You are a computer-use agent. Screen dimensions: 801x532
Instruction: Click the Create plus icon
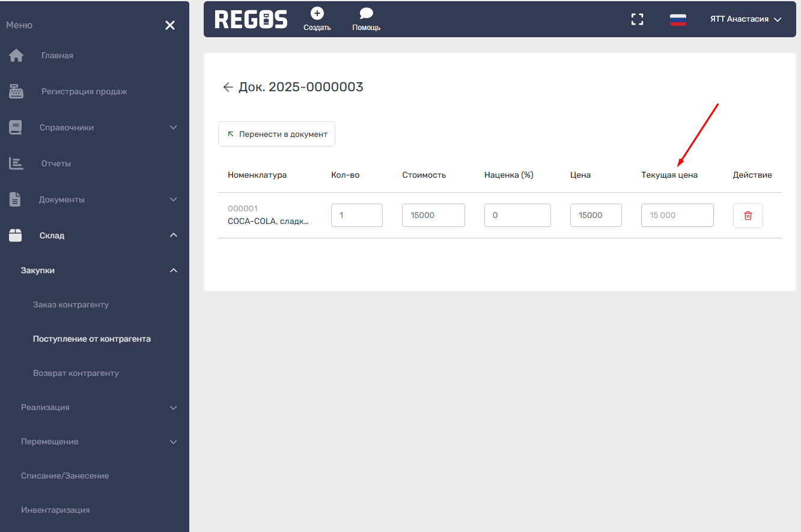[317, 14]
